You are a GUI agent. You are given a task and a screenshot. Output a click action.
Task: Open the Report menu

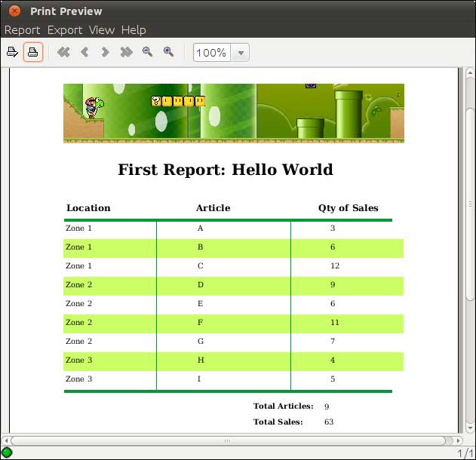coord(22,30)
